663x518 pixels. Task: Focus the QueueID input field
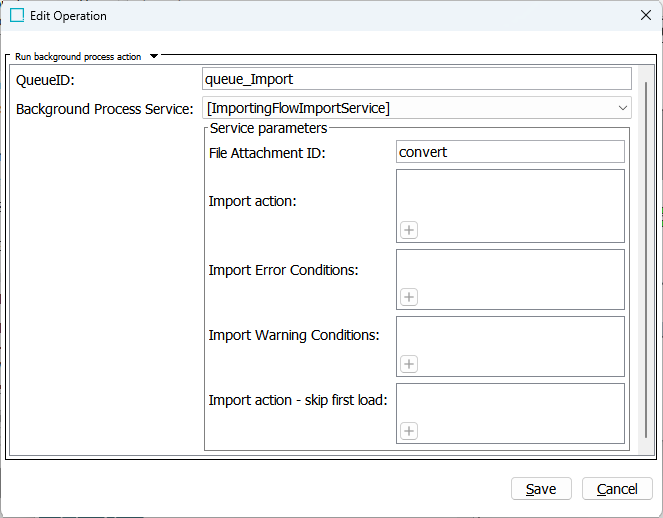[416, 79]
